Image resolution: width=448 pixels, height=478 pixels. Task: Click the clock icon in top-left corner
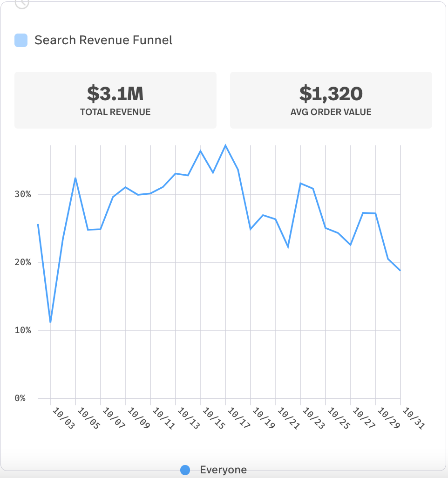[22, 3]
